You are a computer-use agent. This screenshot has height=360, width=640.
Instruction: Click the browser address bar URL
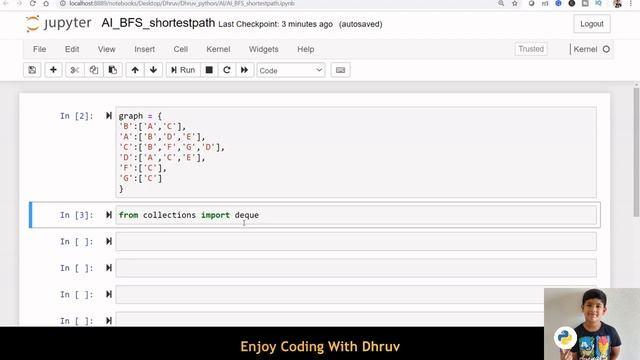point(182,3)
